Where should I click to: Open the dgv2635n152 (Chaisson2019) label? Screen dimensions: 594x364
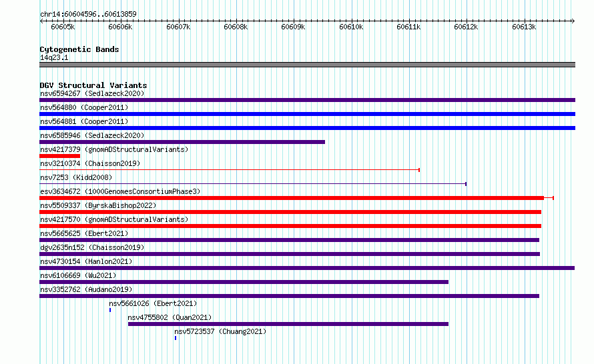[92, 247]
